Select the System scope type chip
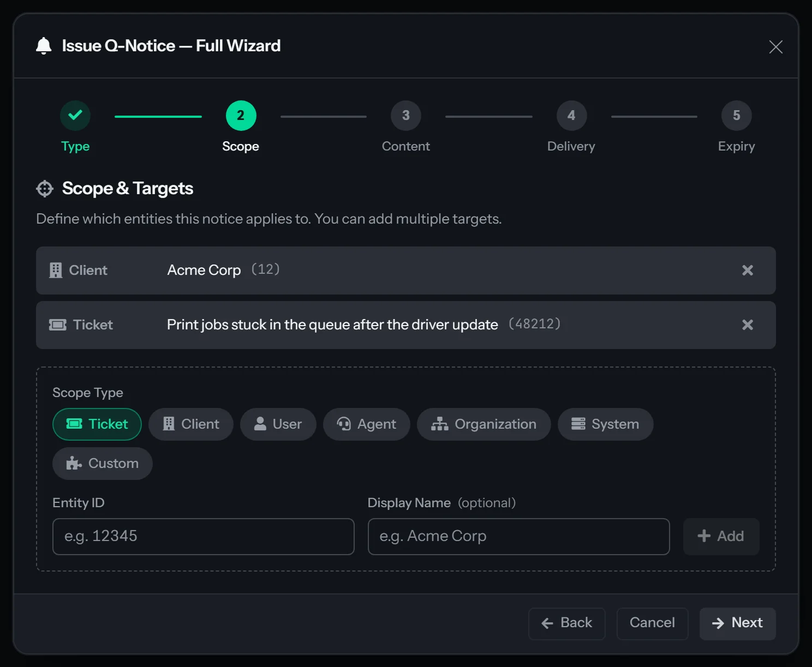 tap(606, 424)
